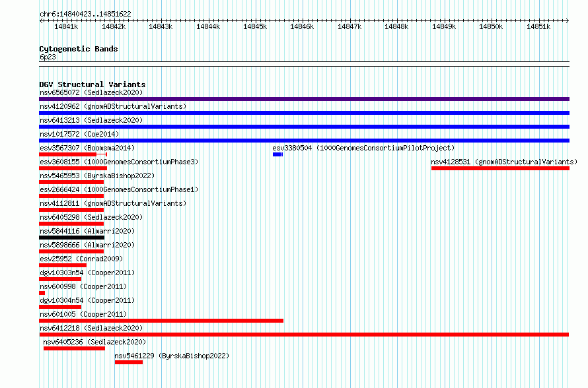The width and height of the screenshot is (588, 388).
Task: Open the esv3608155 (1000GenomesConsortiumPhase3) label
Action: pos(119,162)
